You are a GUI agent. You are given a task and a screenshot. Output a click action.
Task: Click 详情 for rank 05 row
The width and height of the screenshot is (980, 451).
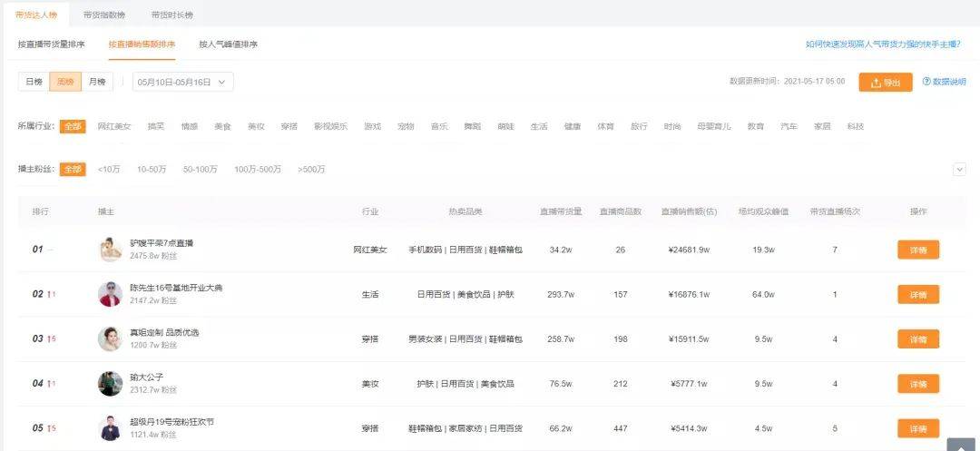pos(918,428)
